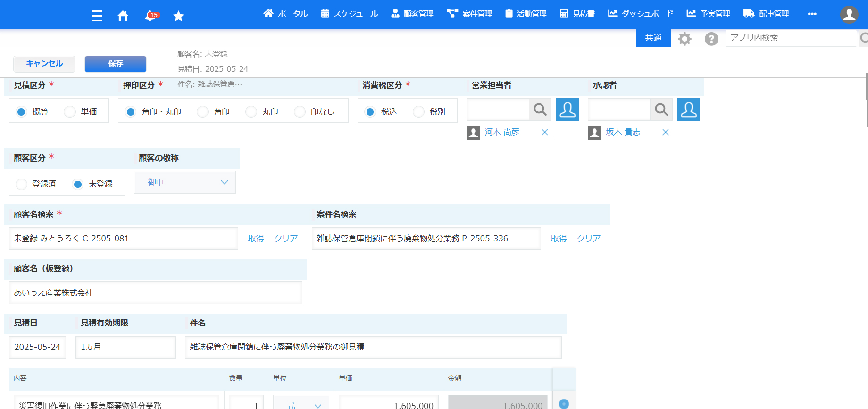868x409 pixels.
Task: Click the 保存 button
Action: (116, 64)
